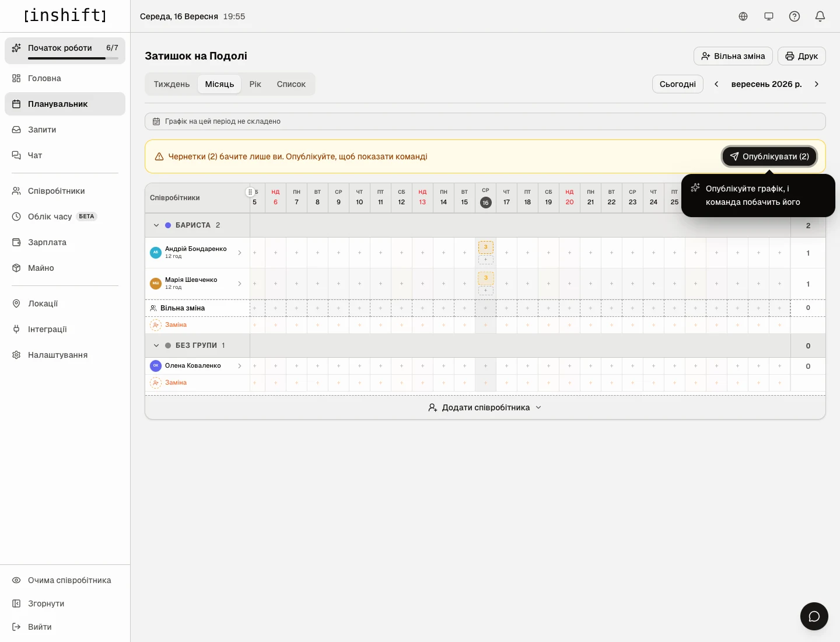Expand Андрій Бондаренко row chevron
This screenshot has width=840, height=642.
(x=239, y=253)
